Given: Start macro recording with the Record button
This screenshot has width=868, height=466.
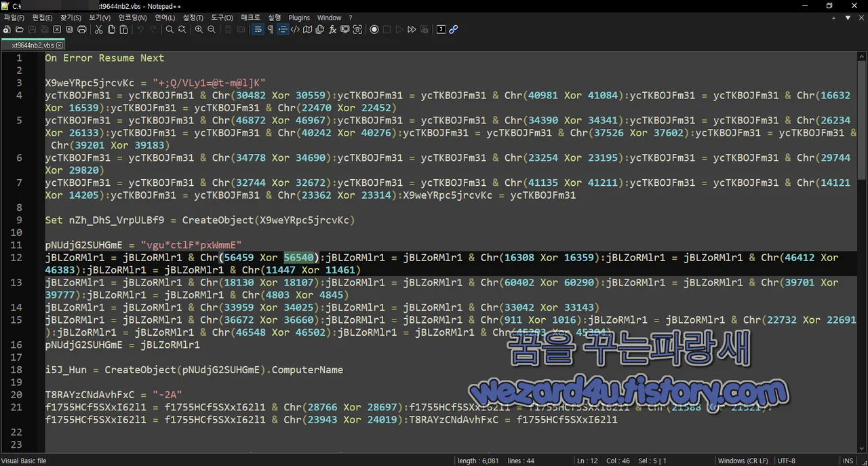Looking at the screenshot, I should coord(374,30).
